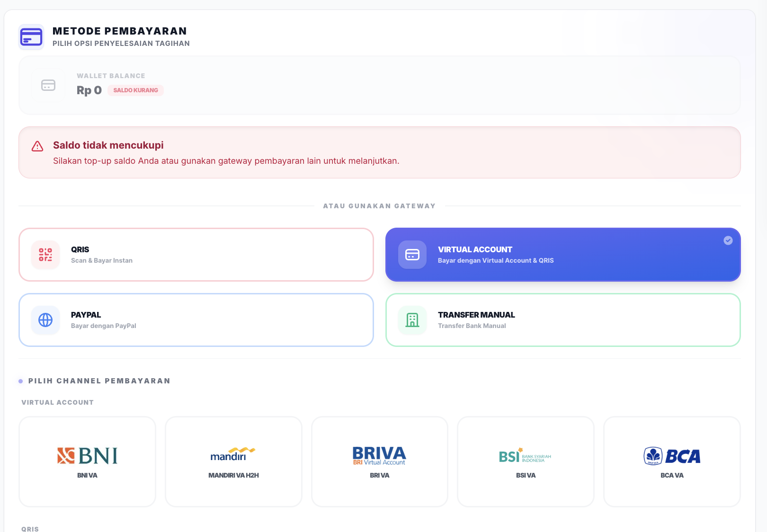The width and height of the screenshot is (767, 532).
Task: Choose PayPal as payment gateway
Action: [196, 320]
